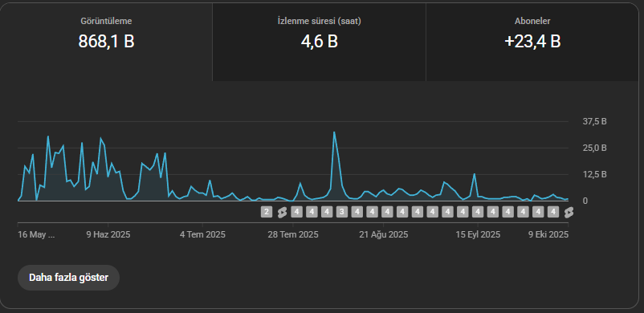Click the 9 Eki 2025 date label
644x313 pixels.
[x=548, y=234]
